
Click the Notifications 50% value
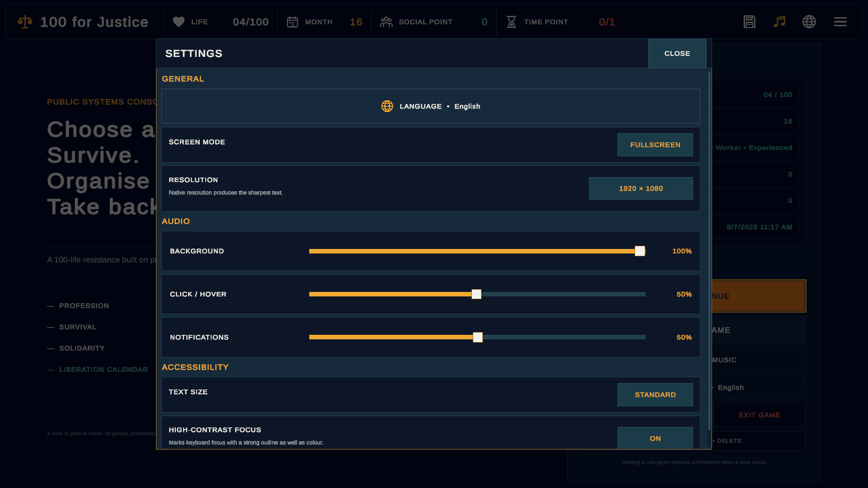[x=684, y=338]
